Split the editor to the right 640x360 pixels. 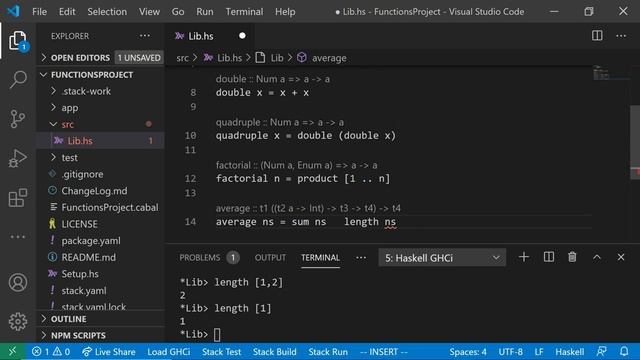(x=597, y=36)
